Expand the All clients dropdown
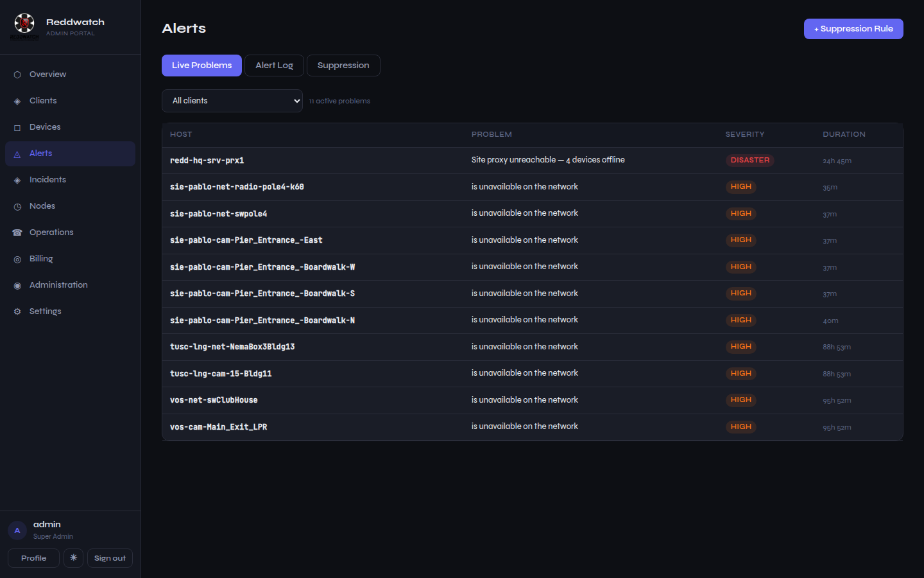 (232, 101)
